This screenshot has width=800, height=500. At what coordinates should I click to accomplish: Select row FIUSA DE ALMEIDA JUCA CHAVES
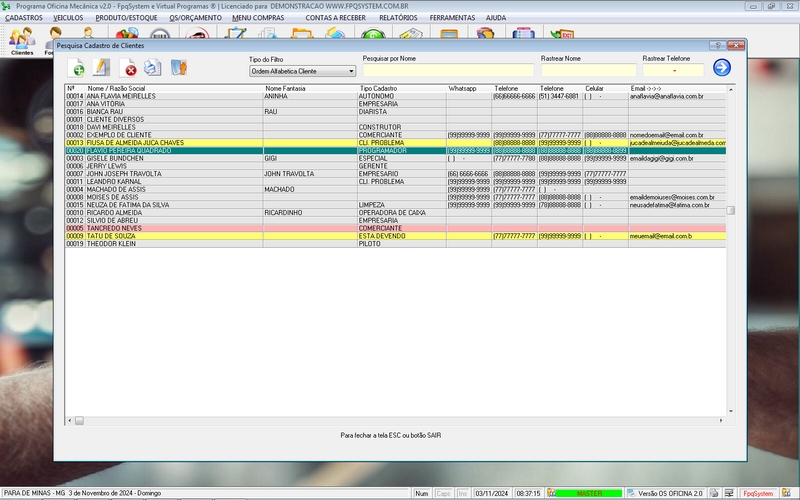(395, 143)
